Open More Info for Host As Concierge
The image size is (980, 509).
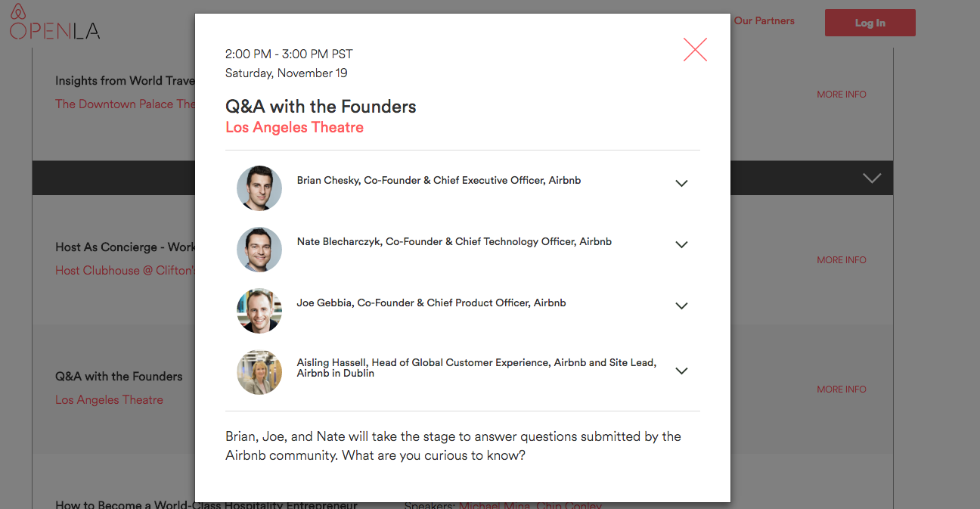(x=842, y=260)
